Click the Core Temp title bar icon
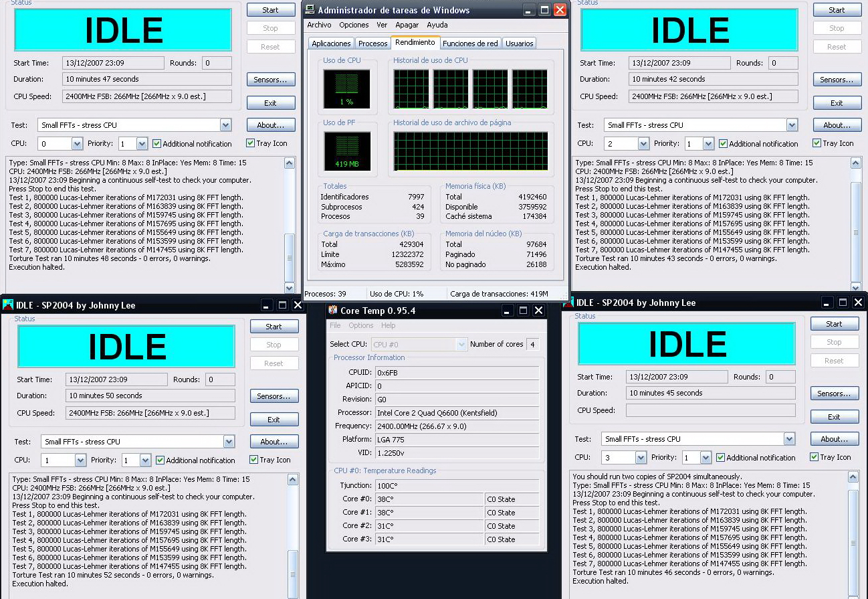 pyautogui.click(x=333, y=311)
